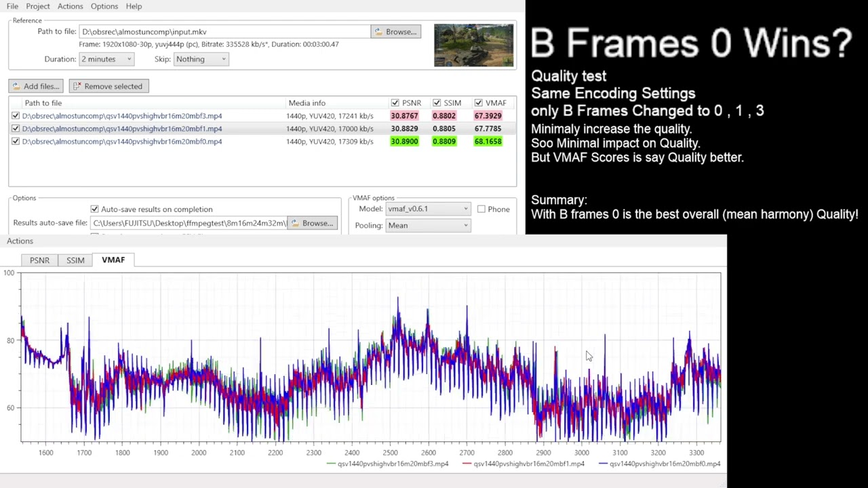Click folder icon on auto-save Browse button
The image size is (868, 488).
pyautogui.click(x=295, y=223)
